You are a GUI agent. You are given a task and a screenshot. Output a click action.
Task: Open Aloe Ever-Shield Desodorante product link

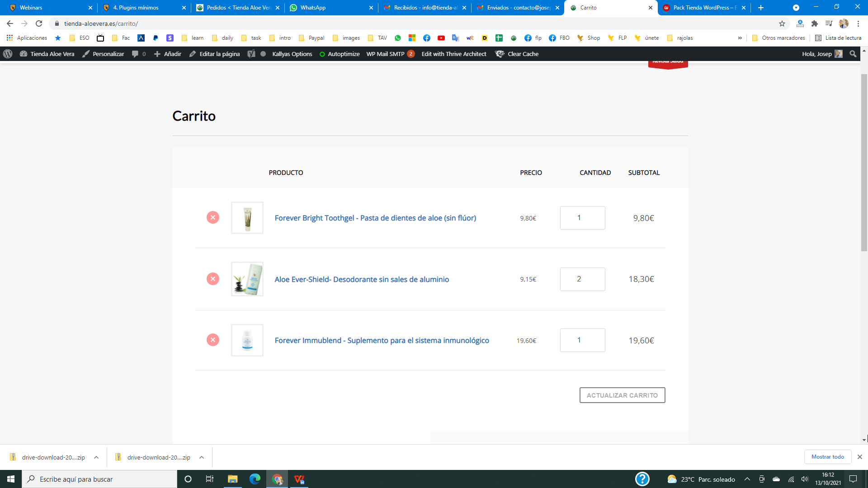point(362,279)
